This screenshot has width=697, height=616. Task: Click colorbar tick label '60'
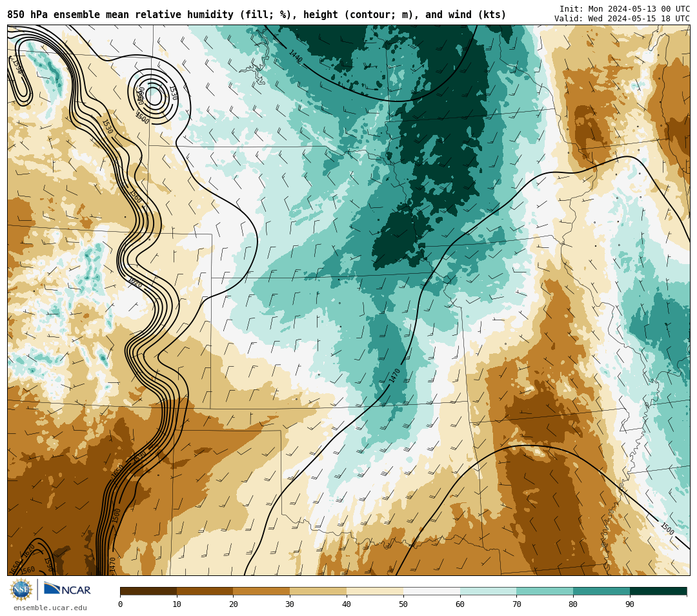coord(460,604)
